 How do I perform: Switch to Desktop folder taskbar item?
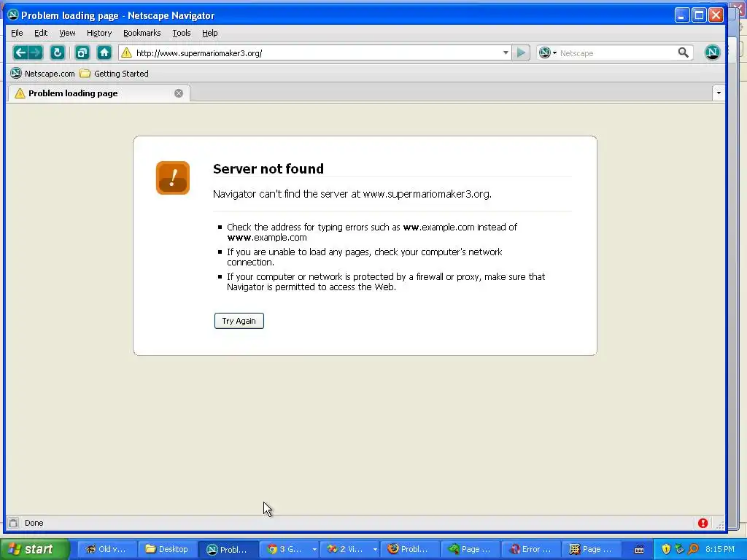pos(168,549)
